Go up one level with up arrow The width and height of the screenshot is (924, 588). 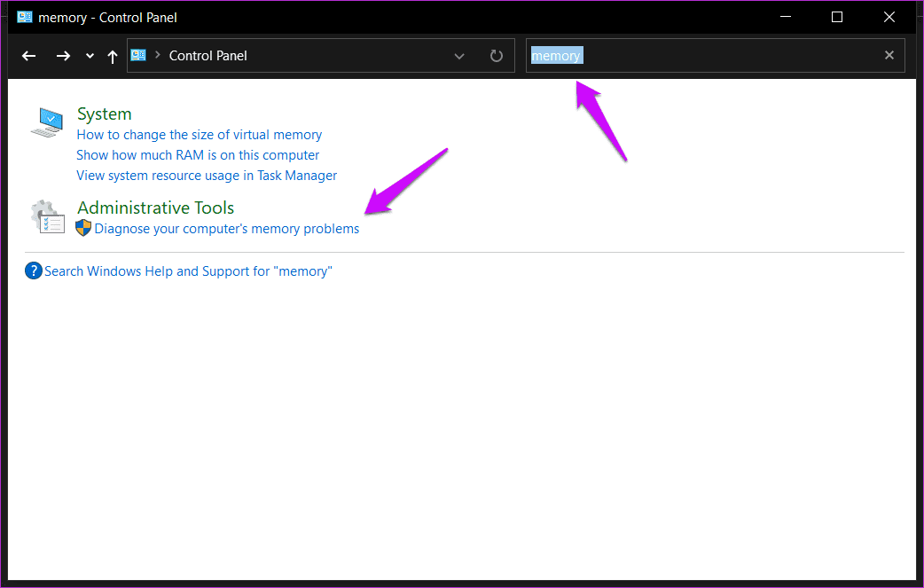[113, 56]
